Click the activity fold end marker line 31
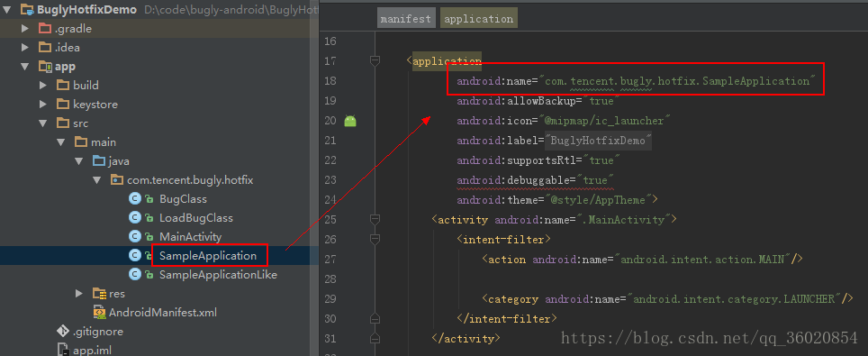The width and height of the screenshot is (868, 356). click(x=375, y=338)
